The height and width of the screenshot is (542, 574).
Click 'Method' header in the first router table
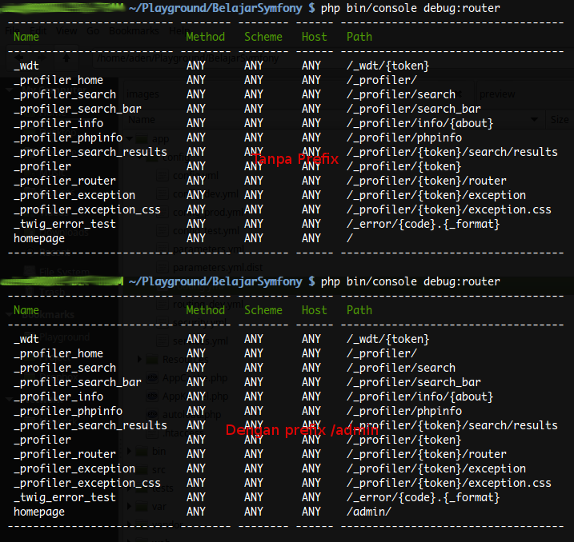coord(205,37)
